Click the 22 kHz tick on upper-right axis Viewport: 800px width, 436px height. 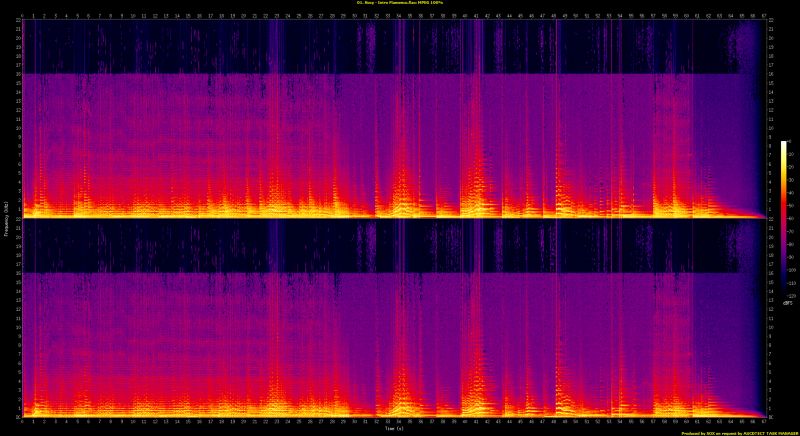pos(768,22)
